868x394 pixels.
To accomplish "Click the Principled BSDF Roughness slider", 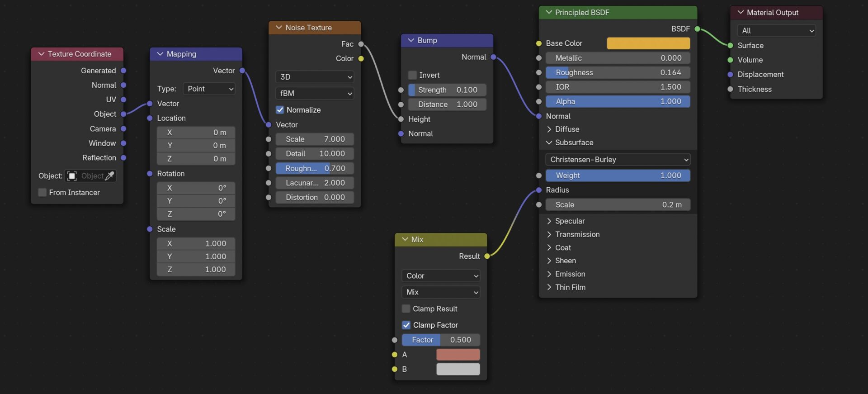I will (x=618, y=72).
